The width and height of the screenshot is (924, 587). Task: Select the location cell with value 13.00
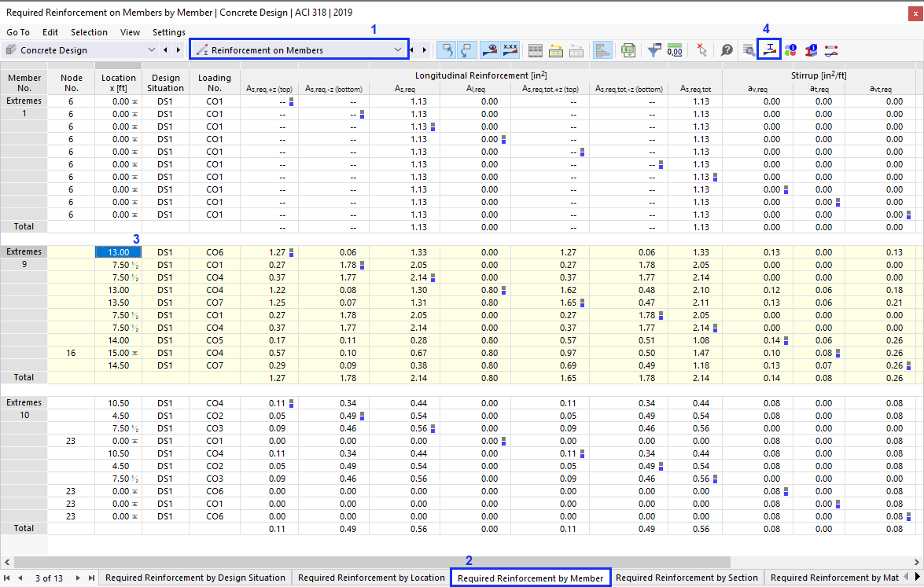coord(119,252)
